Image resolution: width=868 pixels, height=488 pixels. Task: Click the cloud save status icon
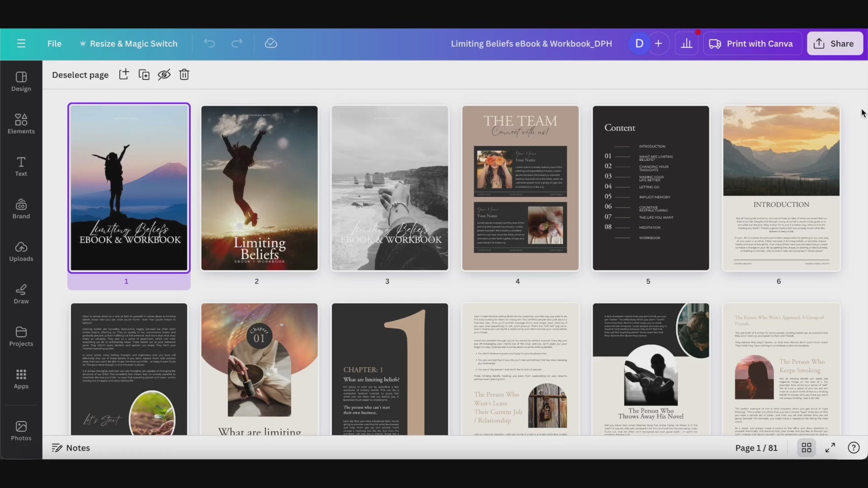[271, 43]
